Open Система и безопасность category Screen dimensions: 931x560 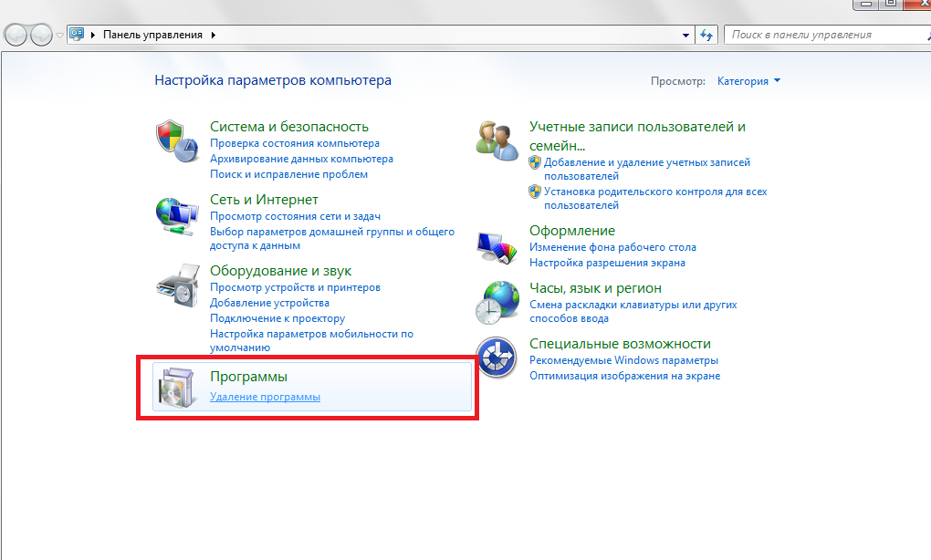tap(289, 127)
